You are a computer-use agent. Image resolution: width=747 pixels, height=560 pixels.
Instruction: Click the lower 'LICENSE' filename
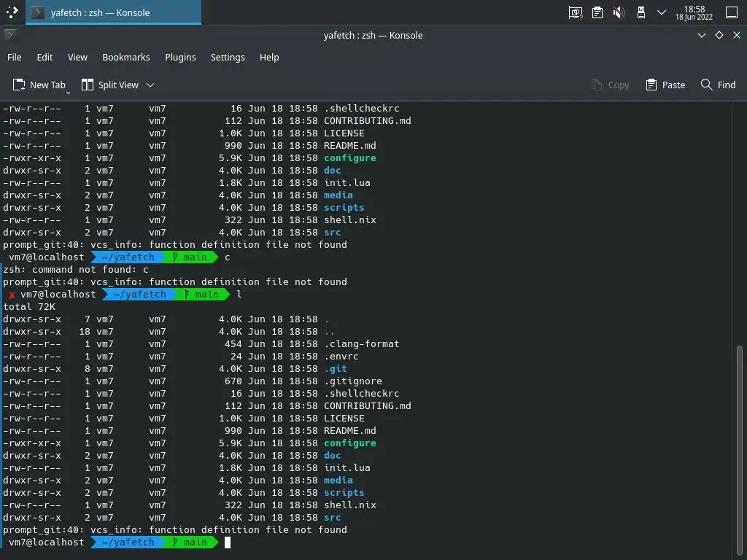[344, 418]
